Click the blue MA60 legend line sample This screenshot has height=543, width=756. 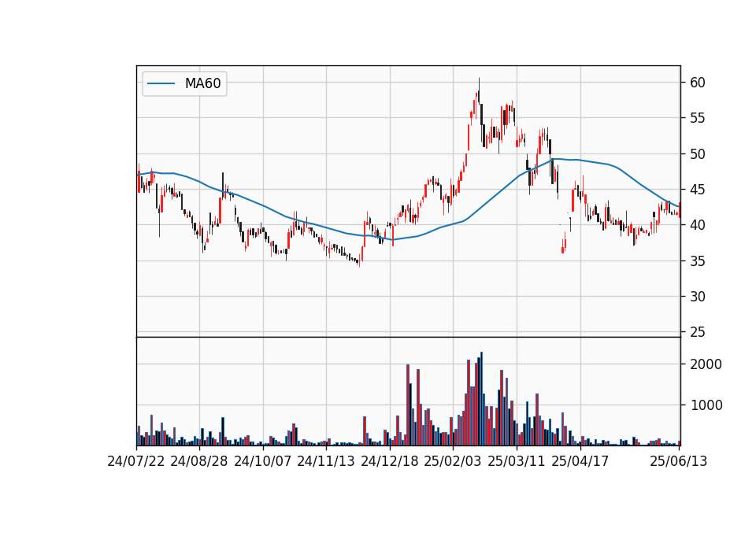point(161,83)
